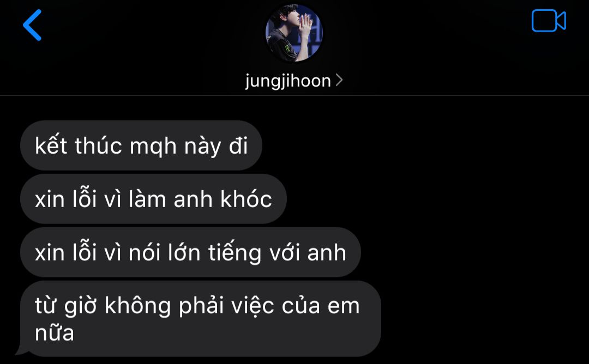The height and width of the screenshot is (364, 589).
Task: Go back using the blue arrow
Action: 32,25
